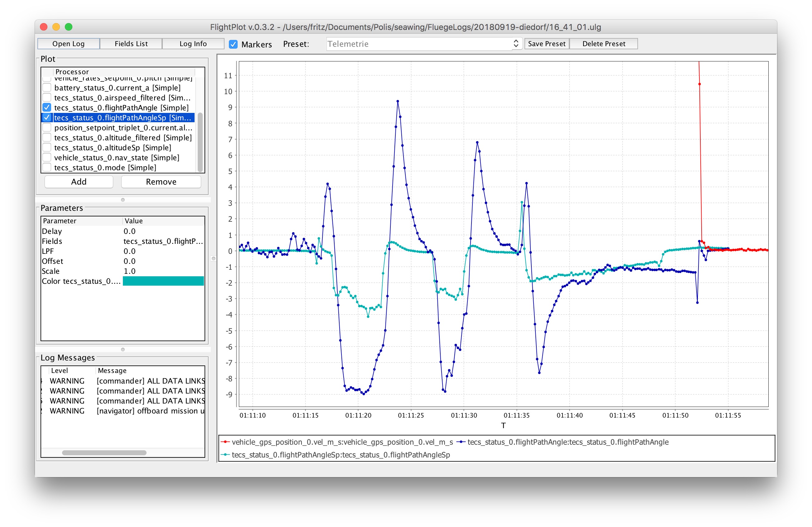Uncheck tecs_status_0.flightPathAngle processor
812x527 pixels.
[47, 108]
